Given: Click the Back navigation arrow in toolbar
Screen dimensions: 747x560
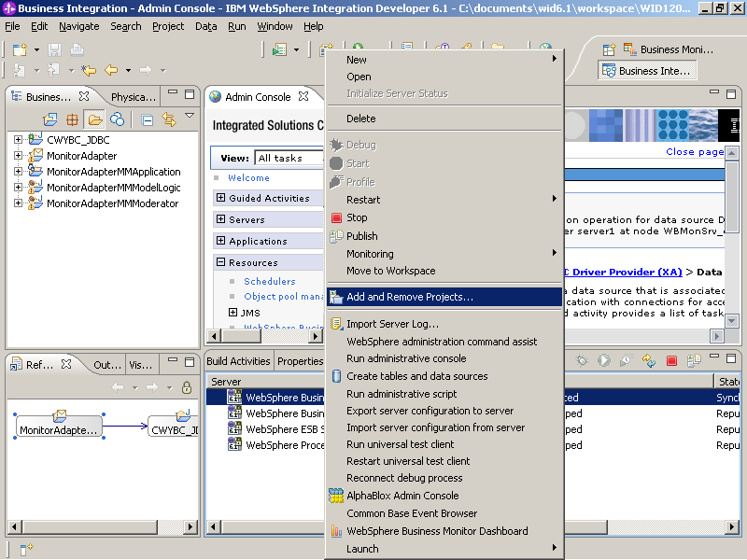Looking at the screenshot, I should coord(111,71).
